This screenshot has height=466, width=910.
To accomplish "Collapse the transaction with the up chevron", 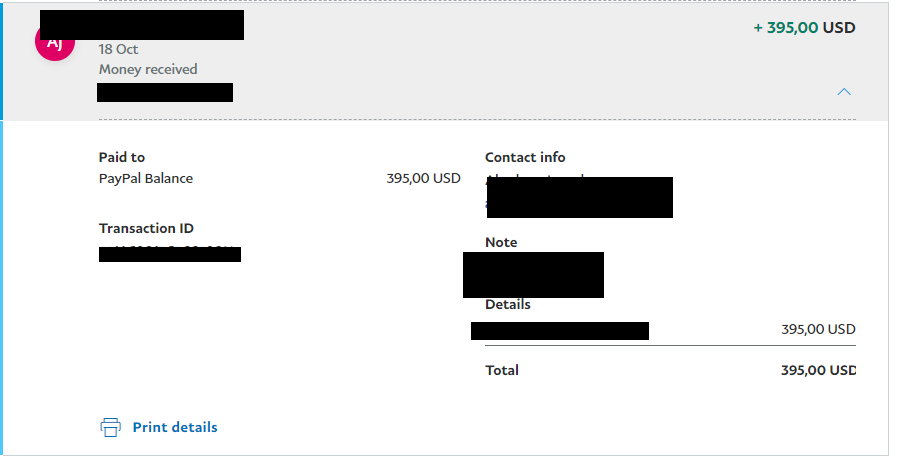I will point(844,92).
